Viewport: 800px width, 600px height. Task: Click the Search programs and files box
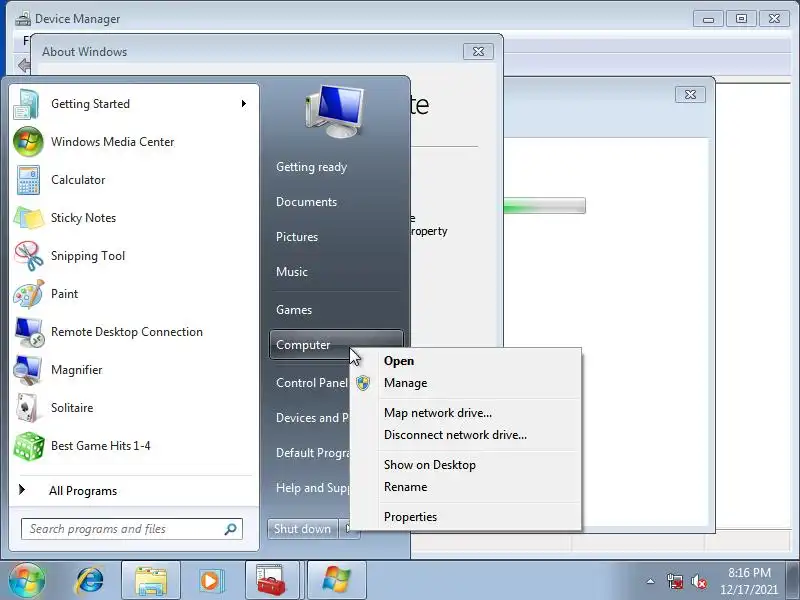[132, 529]
